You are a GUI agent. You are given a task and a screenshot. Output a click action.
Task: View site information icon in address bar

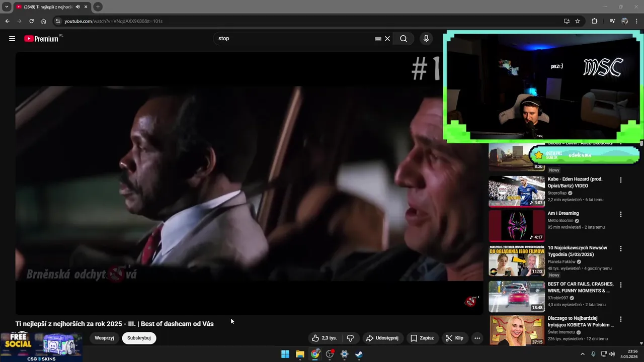pyautogui.click(x=58, y=21)
